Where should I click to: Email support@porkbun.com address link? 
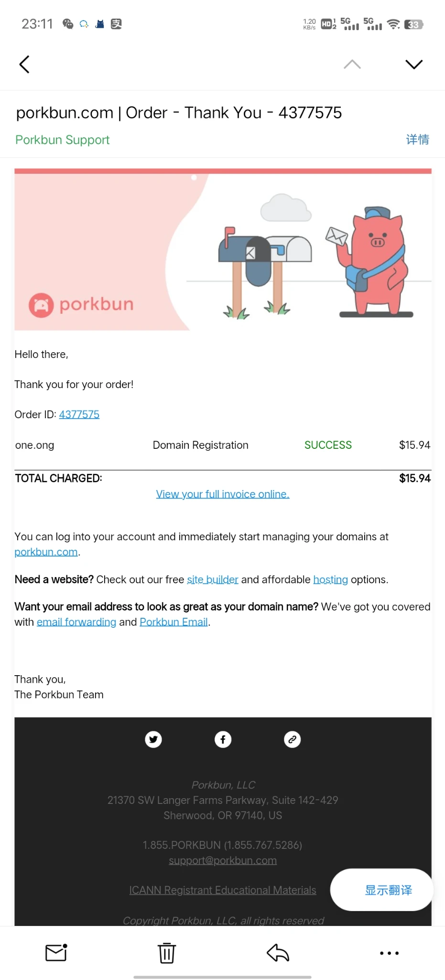pos(223,860)
